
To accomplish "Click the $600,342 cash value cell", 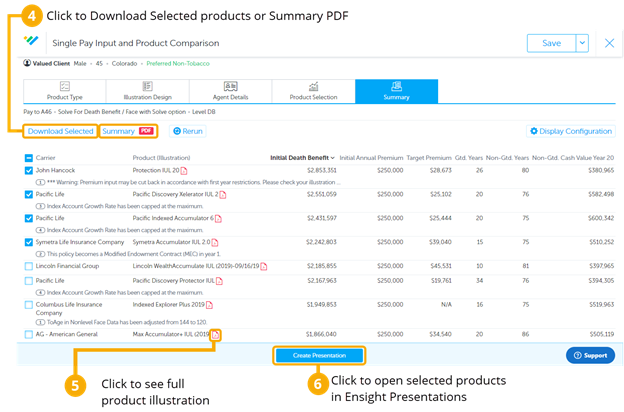I will 601,218.
